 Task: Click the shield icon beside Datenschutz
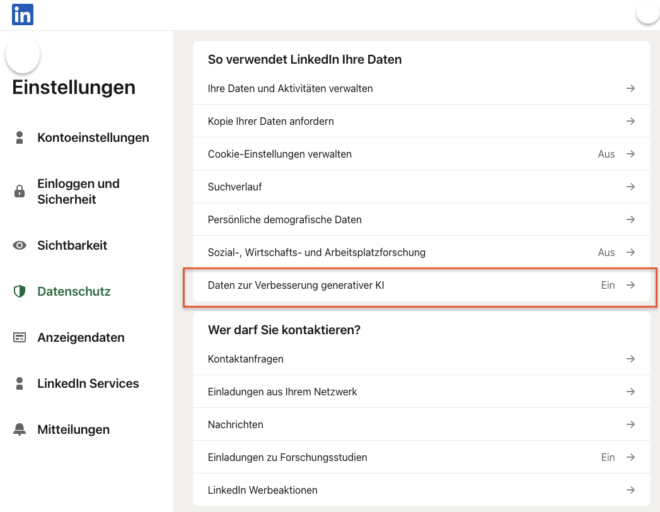(19, 291)
